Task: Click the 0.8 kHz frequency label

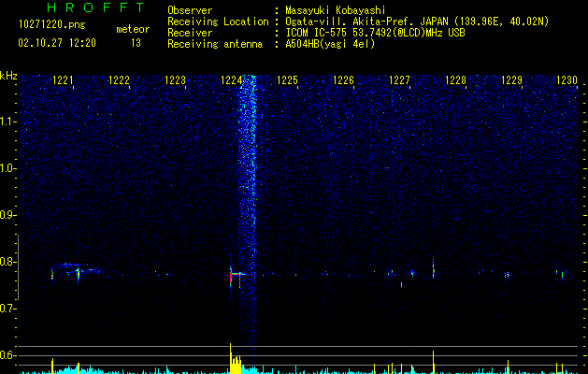Action: tap(7, 262)
